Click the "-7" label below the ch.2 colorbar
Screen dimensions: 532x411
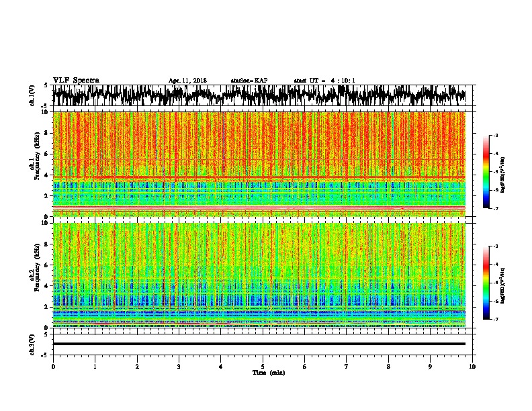pos(496,319)
